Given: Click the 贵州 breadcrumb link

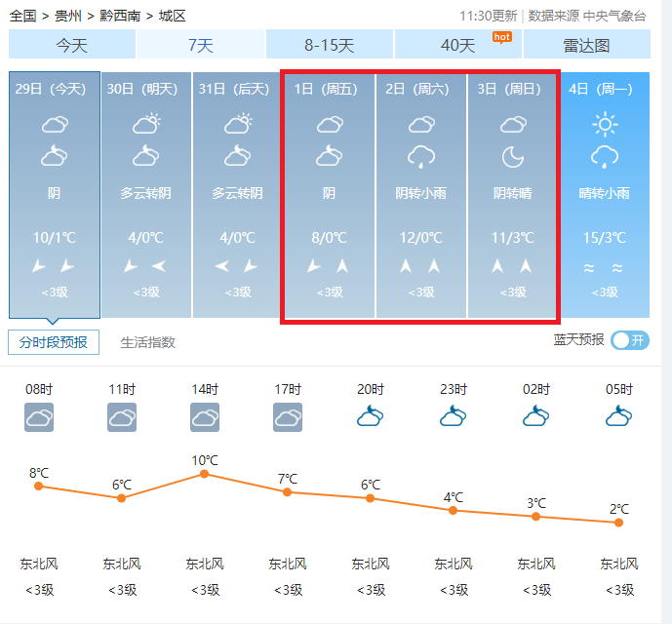Looking at the screenshot, I should point(67,16).
